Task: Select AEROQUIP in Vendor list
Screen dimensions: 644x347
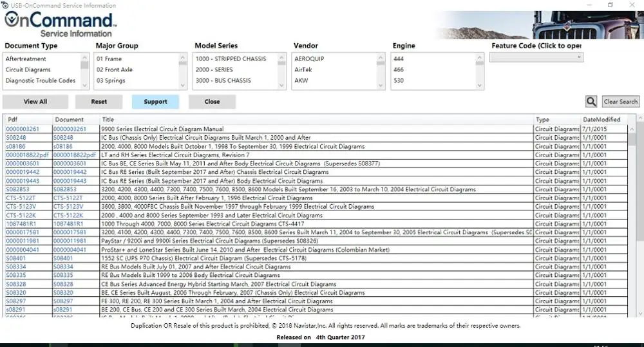Action: (309, 59)
